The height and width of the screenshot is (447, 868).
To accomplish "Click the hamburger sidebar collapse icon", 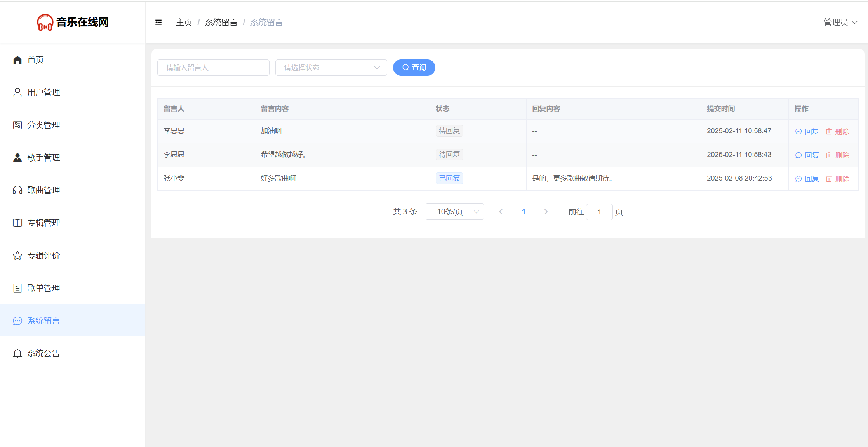I will (x=158, y=23).
